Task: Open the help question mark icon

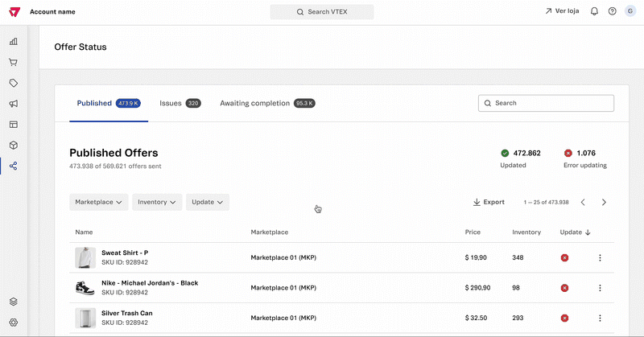Action: (613, 12)
